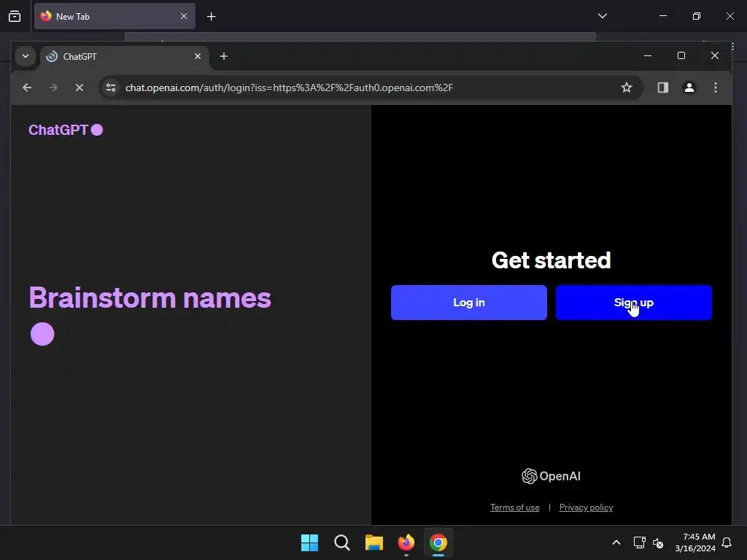Click the disabled forward arrow in Chrome
747x560 pixels.
pos(53,87)
